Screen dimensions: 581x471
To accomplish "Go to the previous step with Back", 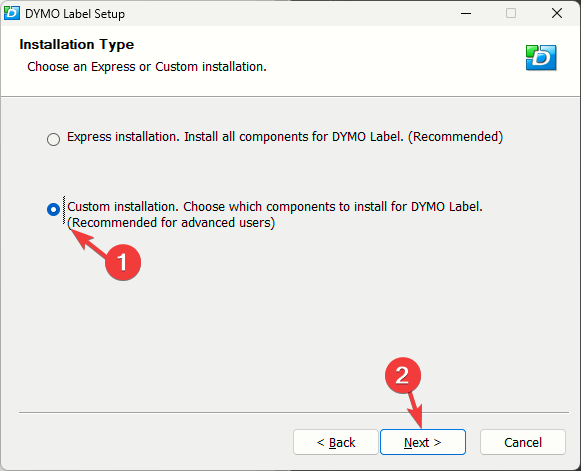I will (x=336, y=442).
